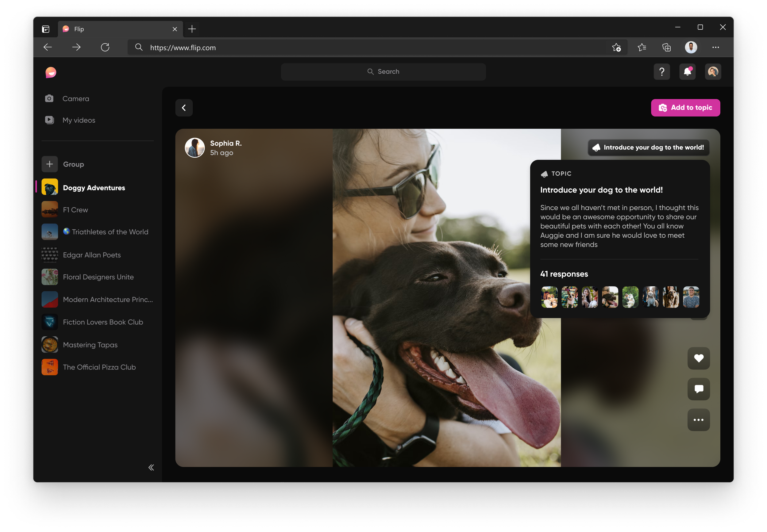Open The Official Pizza Club group
Viewport: 767px width, 532px height.
pos(97,367)
